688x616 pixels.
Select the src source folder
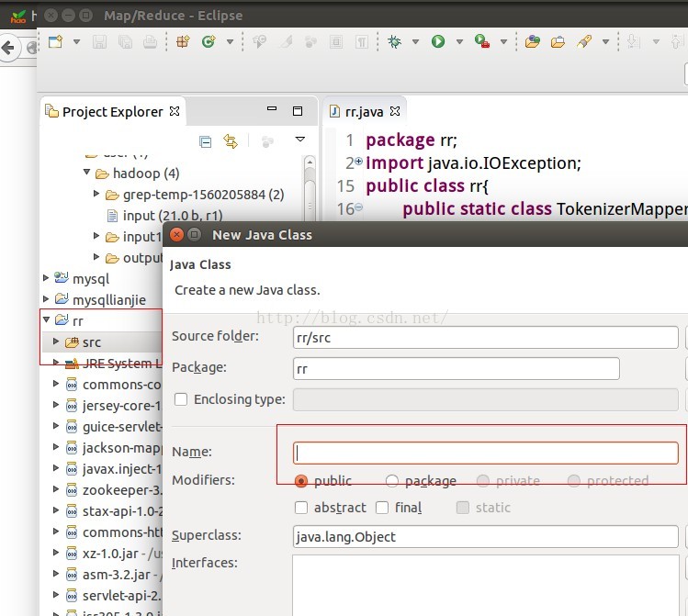pyautogui.click(x=92, y=342)
